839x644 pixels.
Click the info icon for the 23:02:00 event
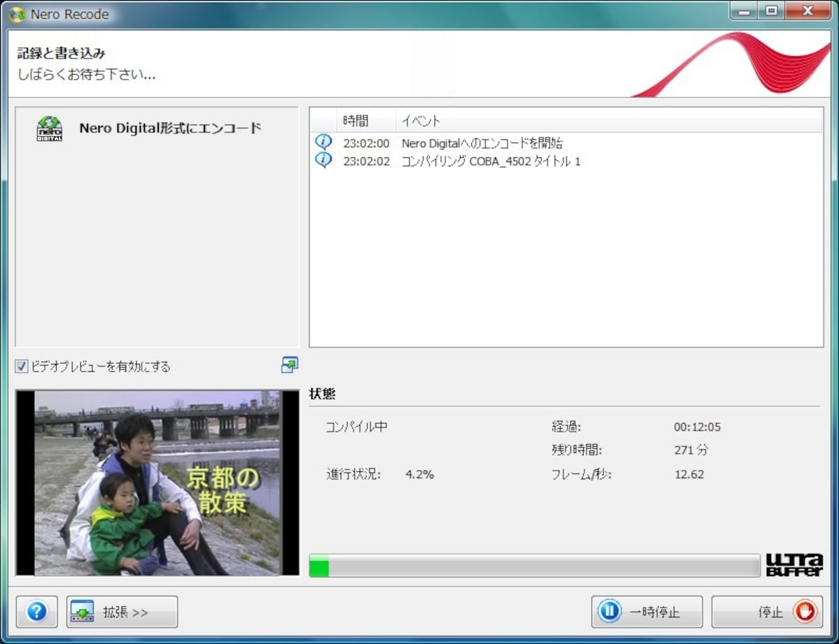point(323,142)
